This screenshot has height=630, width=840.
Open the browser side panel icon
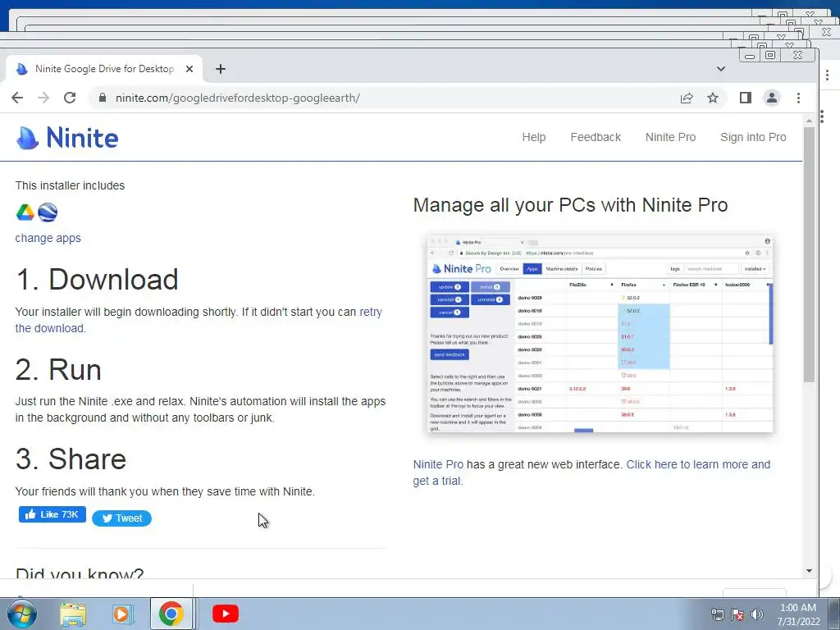[x=745, y=98]
